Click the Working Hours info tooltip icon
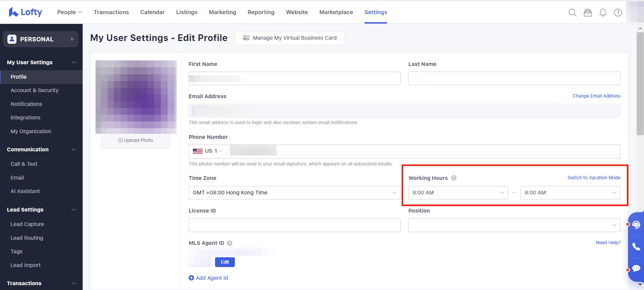Screen dimensions: 644x290 tap(454, 178)
